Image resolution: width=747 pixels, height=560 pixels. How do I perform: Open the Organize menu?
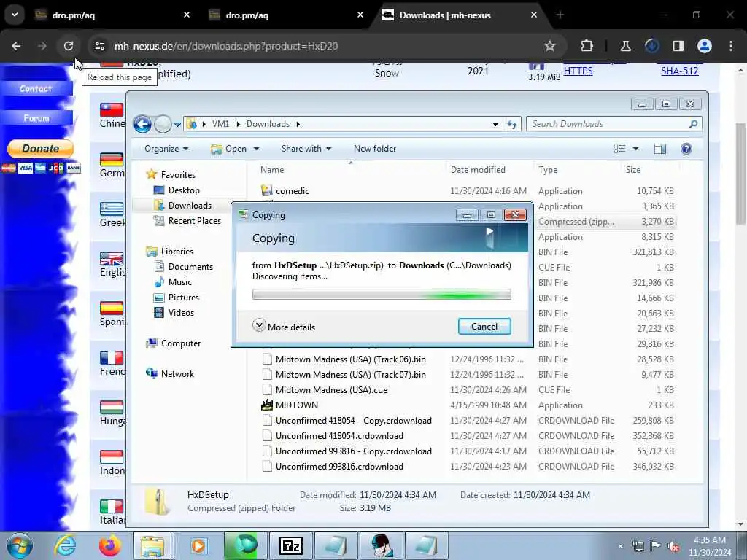166,149
